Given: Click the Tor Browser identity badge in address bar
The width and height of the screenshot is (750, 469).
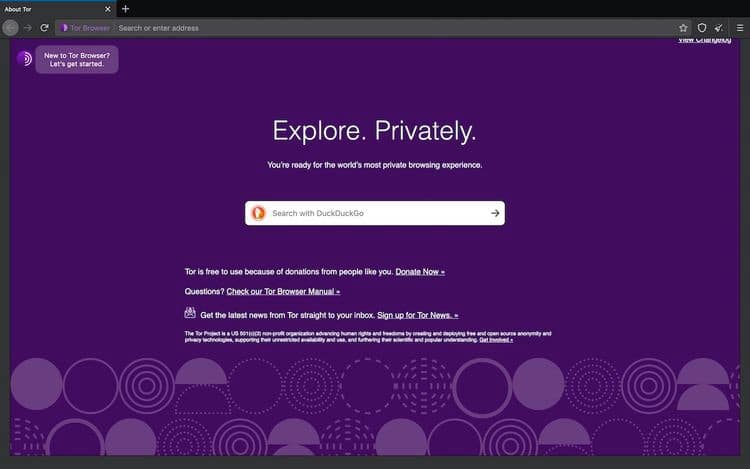Looking at the screenshot, I should coord(85,28).
